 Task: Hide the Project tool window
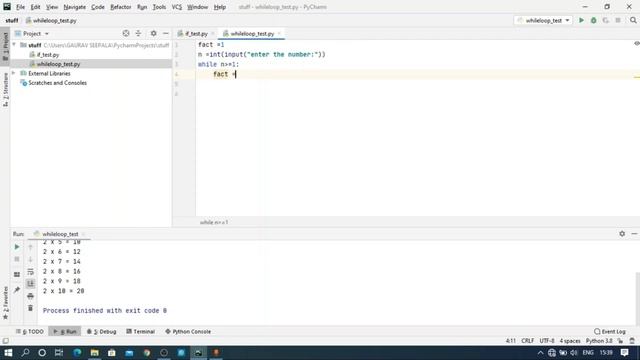tap(166, 33)
